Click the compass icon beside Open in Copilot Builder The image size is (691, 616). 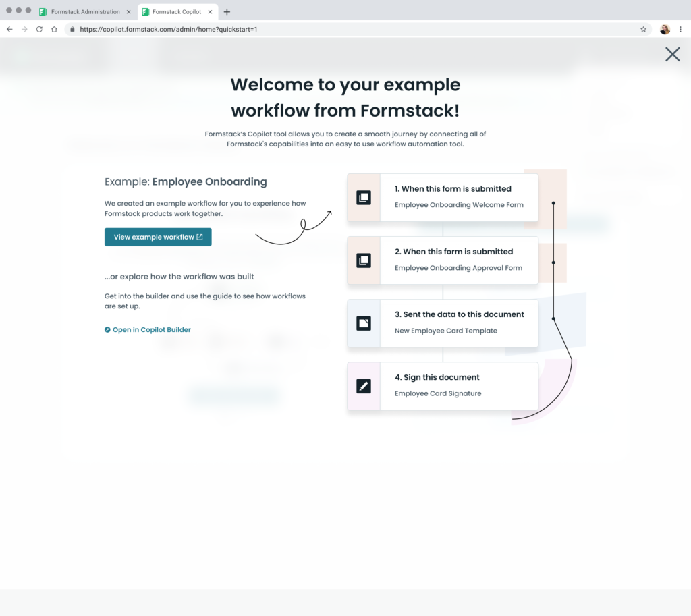pos(107,330)
